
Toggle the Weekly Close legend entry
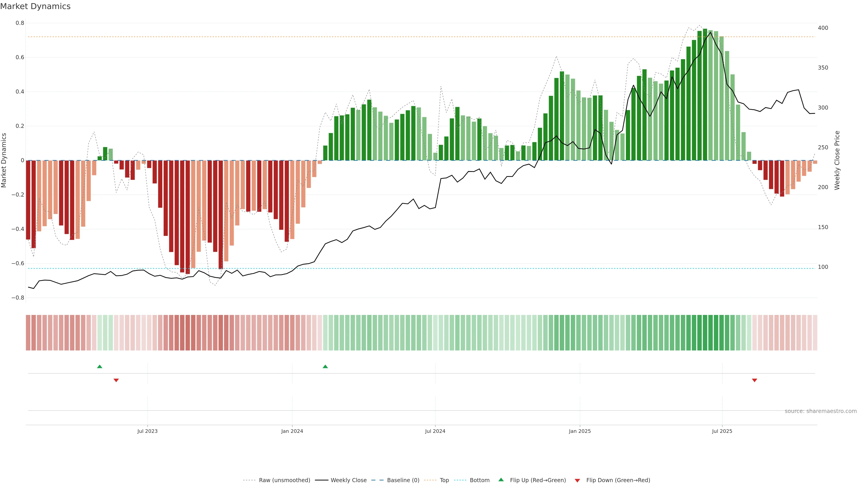pyautogui.click(x=348, y=480)
